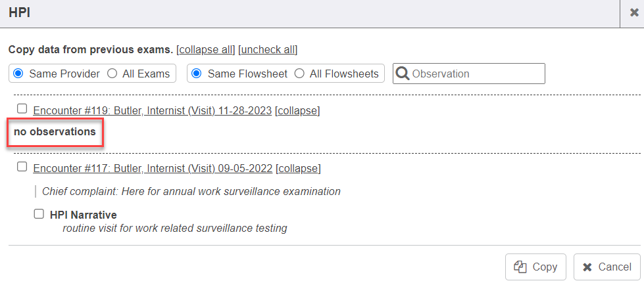Collapse all encounters via collapse all link
The image size is (644, 285).
coord(206,50)
